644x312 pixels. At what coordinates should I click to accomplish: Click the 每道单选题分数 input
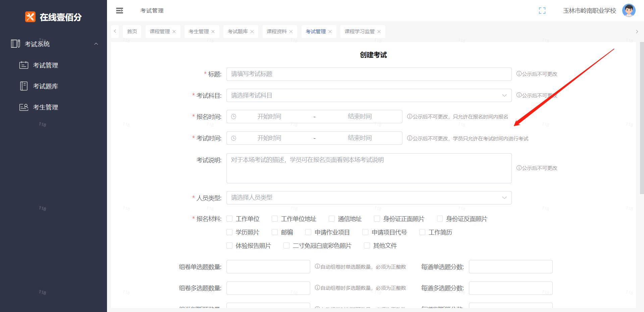coord(511,267)
